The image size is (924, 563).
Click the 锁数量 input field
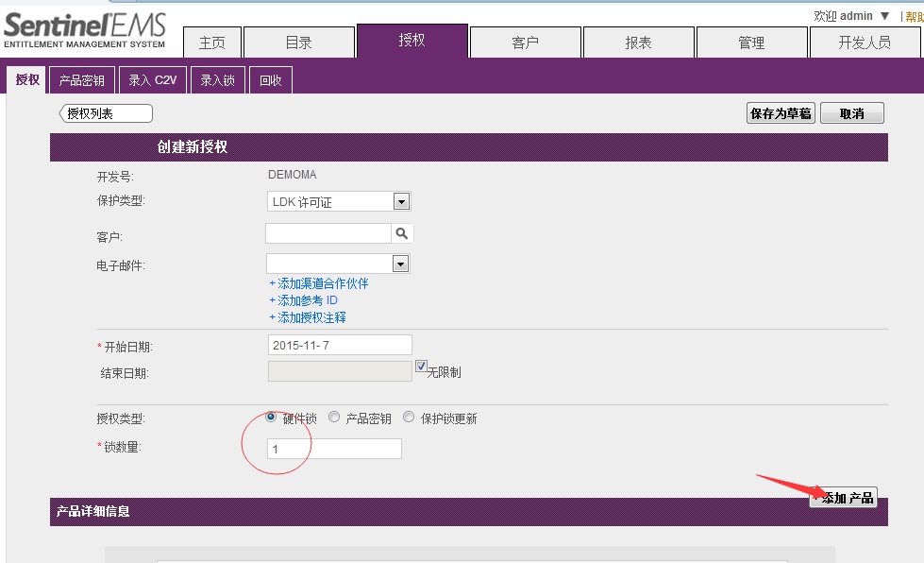click(x=335, y=449)
